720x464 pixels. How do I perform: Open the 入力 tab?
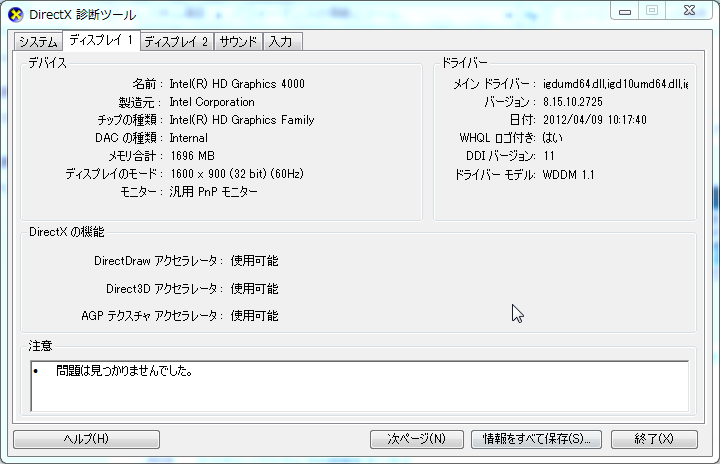coord(281,42)
